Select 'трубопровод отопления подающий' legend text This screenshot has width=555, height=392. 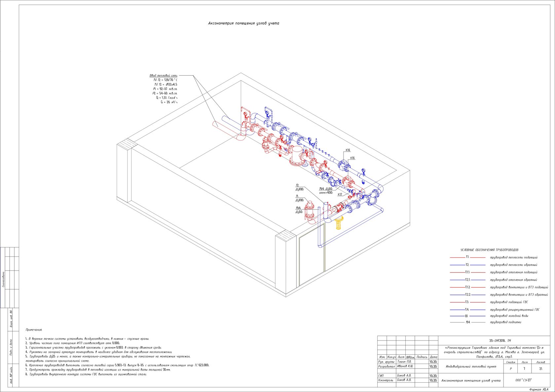(x=514, y=273)
